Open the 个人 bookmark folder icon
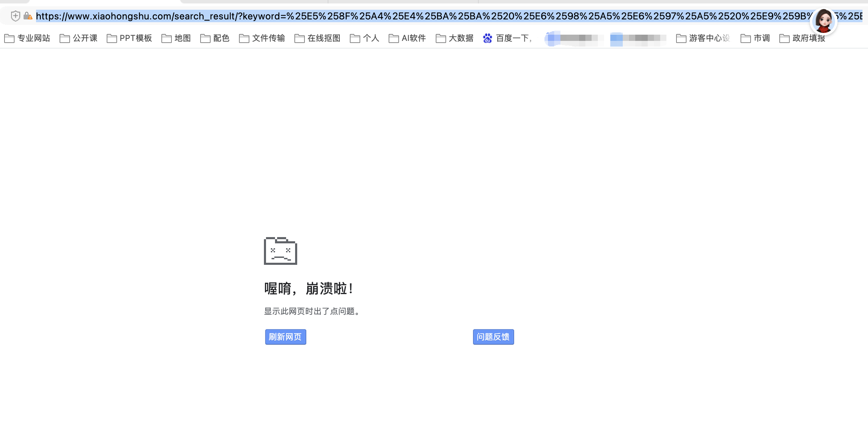The height and width of the screenshot is (443, 868). coord(355,38)
